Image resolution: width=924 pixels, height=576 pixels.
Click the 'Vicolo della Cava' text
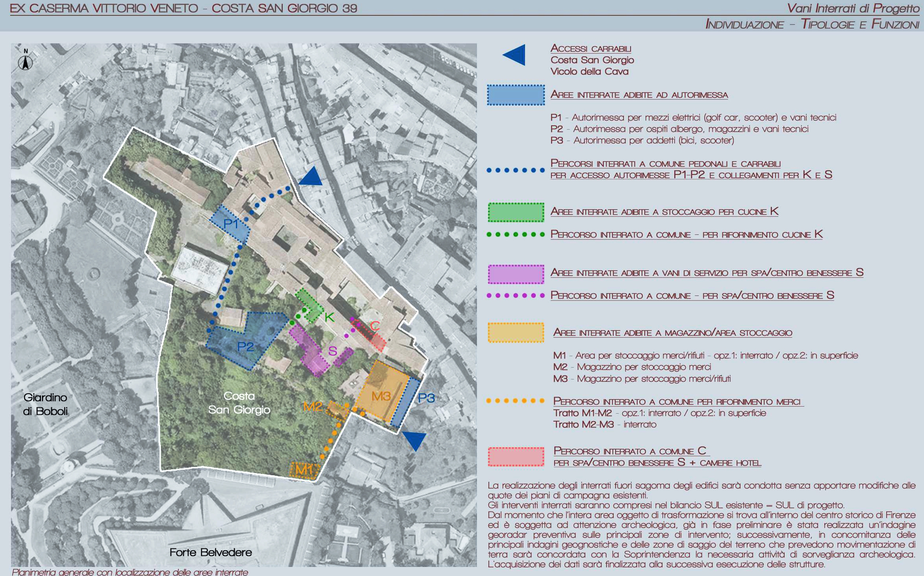pyautogui.click(x=590, y=72)
